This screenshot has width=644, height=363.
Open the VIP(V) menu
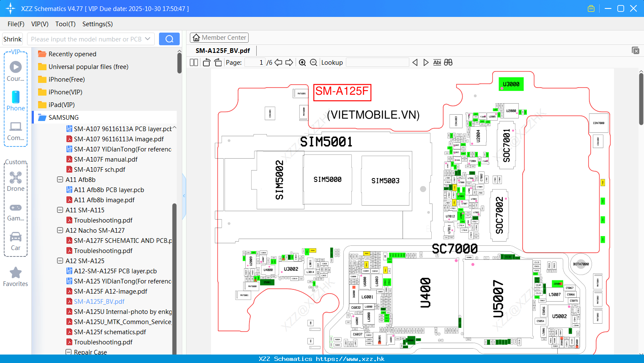click(x=40, y=24)
